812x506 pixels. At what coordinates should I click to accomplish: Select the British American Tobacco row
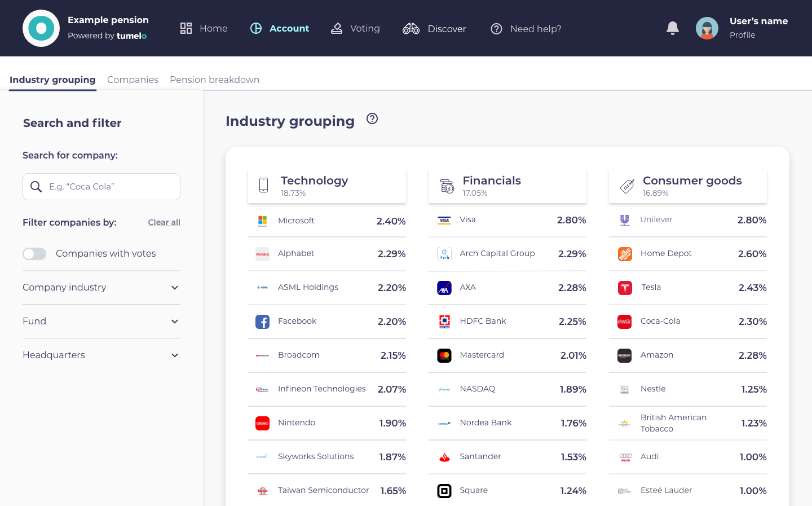688,423
